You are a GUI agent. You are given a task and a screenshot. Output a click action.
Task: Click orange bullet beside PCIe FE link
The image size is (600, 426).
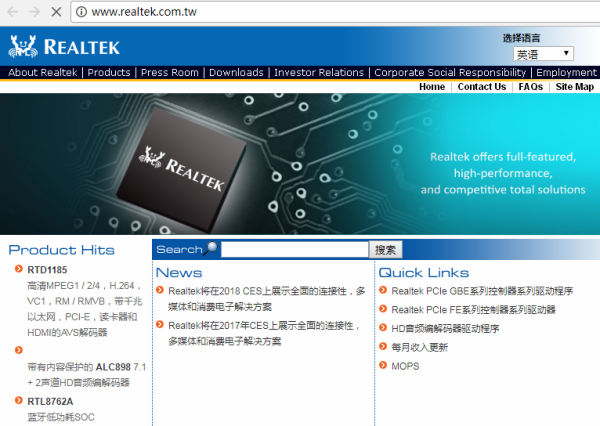pyautogui.click(x=383, y=308)
